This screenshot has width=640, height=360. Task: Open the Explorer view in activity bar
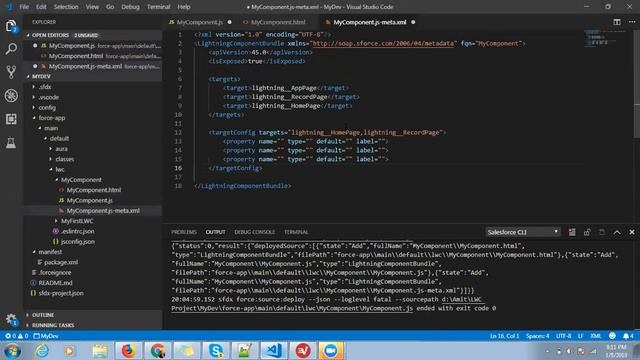point(11,26)
